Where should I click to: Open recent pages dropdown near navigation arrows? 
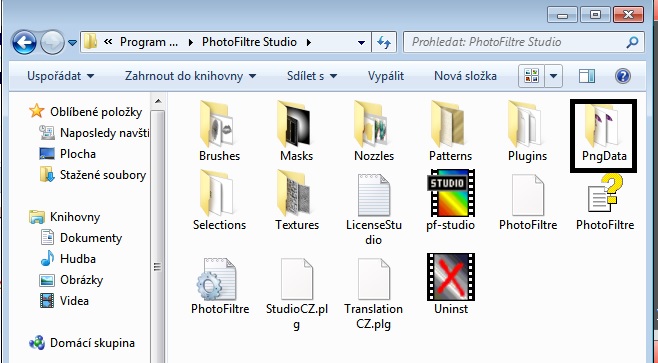(72, 43)
